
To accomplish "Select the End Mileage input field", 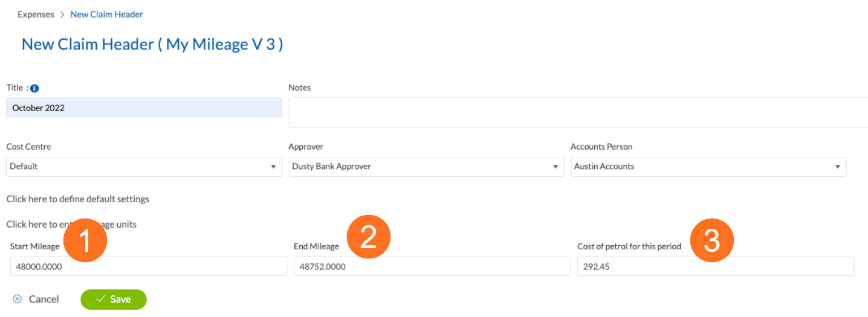I will (432, 266).
